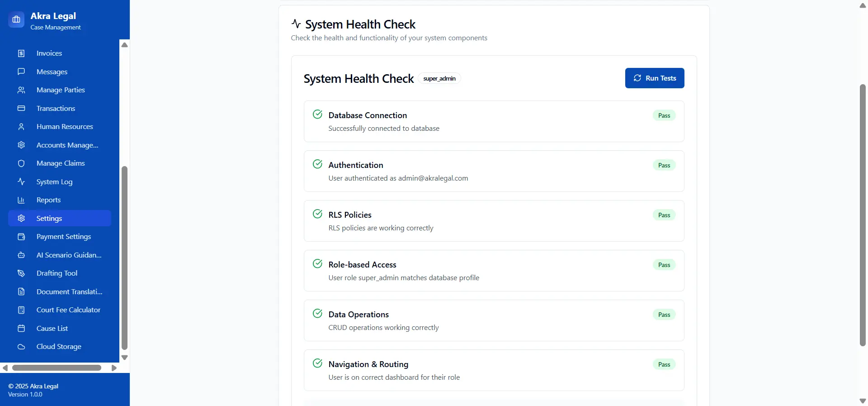Go to Human Resources section
The image size is (868, 406).
coord(65,127)
